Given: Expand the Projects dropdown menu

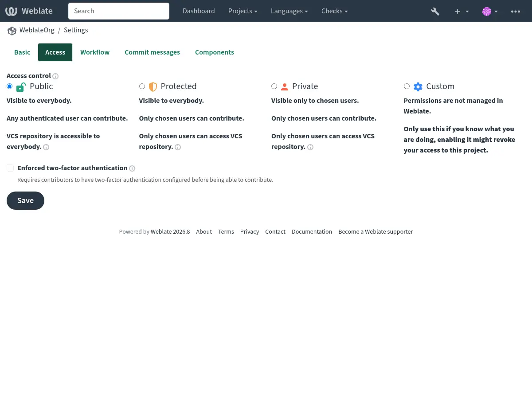Looking at the screenshot, I should [x=243, y=11].
